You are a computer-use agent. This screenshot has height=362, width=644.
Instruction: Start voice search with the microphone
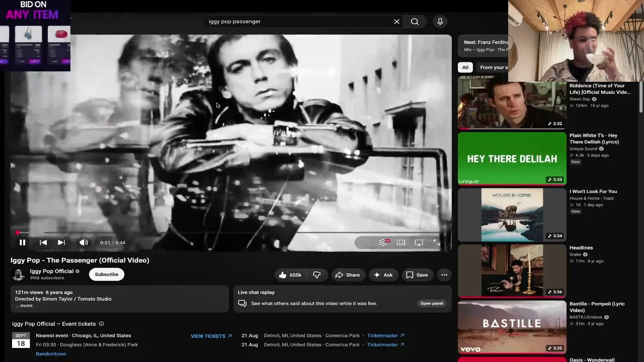coord(440,22)
